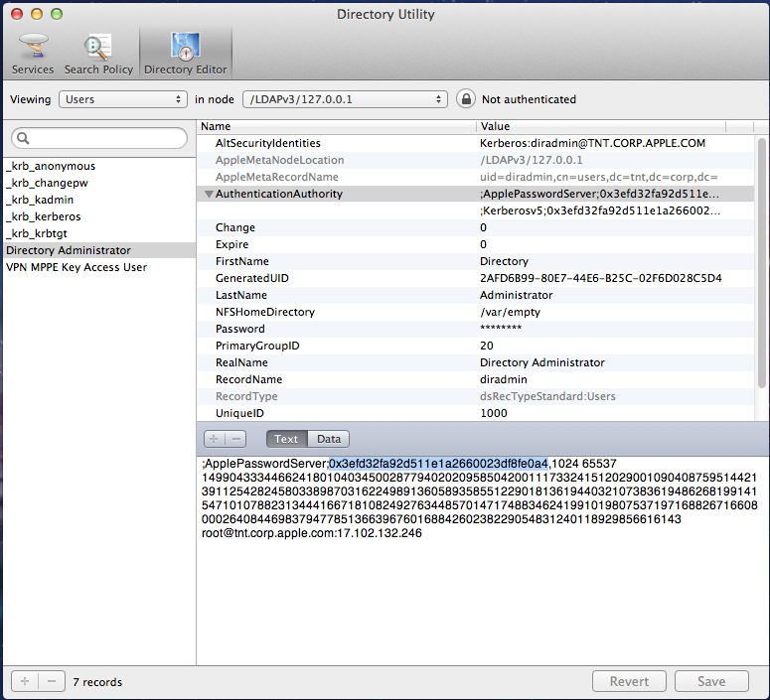Select the GeneratedUID attribute row

point(475,278)
